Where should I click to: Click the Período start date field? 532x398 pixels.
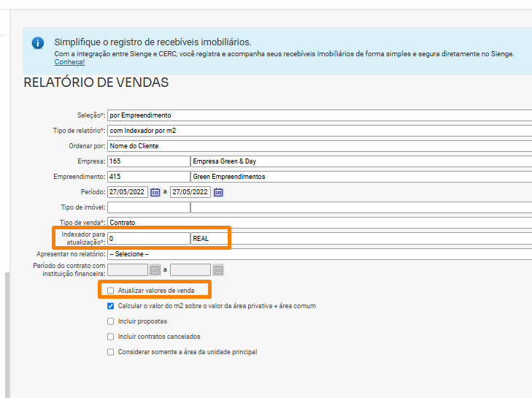tap(128, 192)
